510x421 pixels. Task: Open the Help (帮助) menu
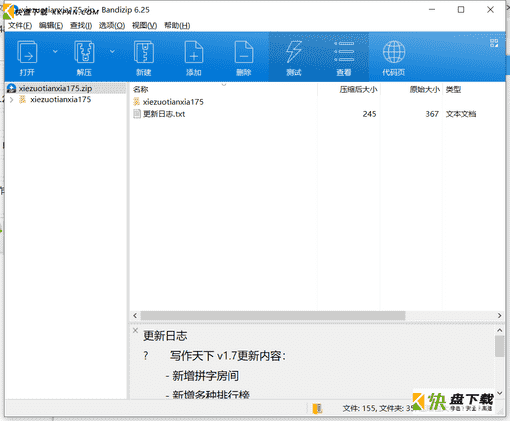click(x=177, y=25)
